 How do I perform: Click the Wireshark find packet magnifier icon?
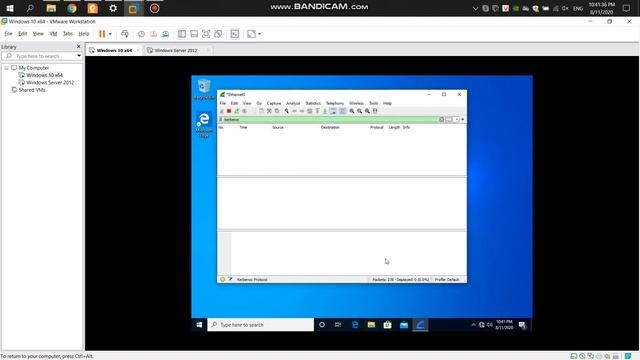(287, 111)
